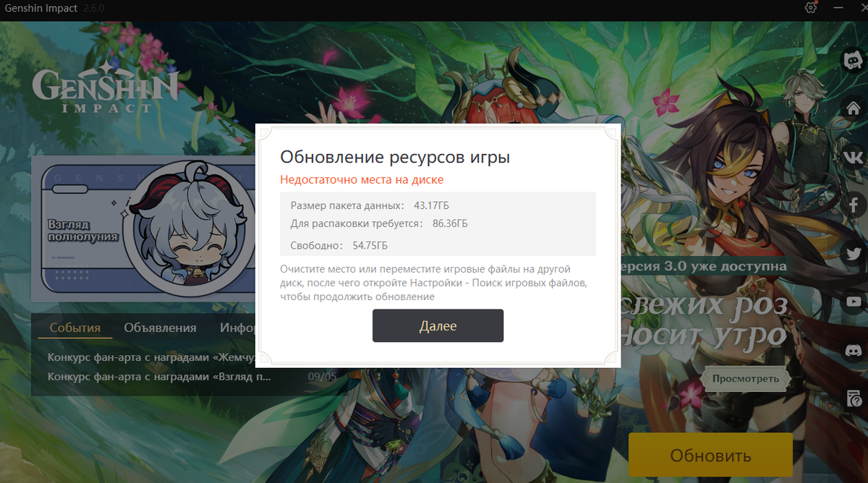
Task: Open the Discord icon near sidebar bottom
Action: [854, 350]
